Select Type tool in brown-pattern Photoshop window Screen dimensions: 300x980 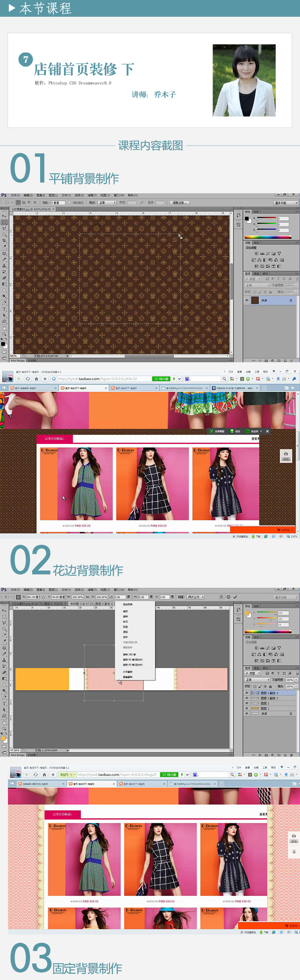coord(4,309)
